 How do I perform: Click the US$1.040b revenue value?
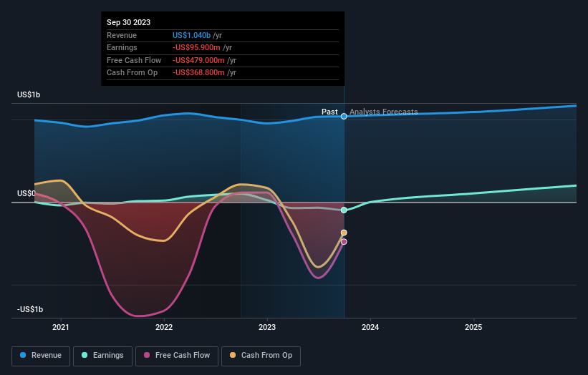tap(192, 35)
